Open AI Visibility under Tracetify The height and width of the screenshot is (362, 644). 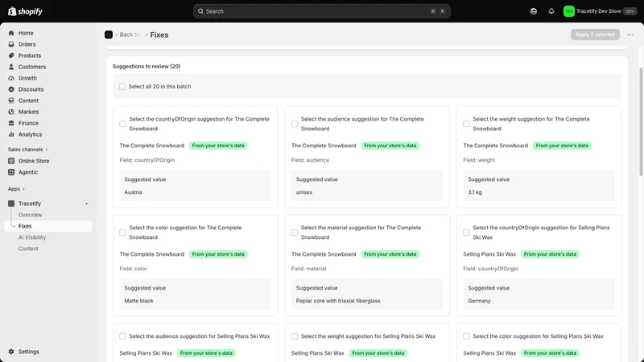click(x=32, y=237)
